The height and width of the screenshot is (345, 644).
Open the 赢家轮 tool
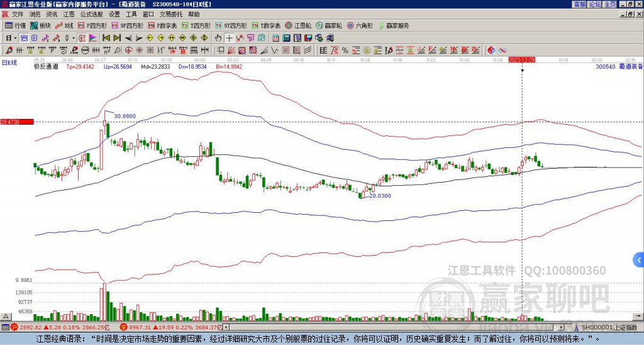pos(329,25)
